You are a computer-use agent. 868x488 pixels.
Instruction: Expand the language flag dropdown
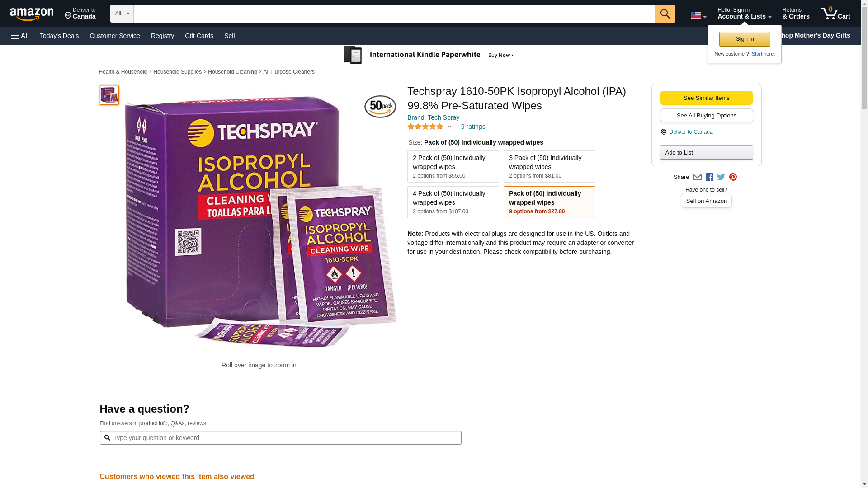[x=698, y=15]
